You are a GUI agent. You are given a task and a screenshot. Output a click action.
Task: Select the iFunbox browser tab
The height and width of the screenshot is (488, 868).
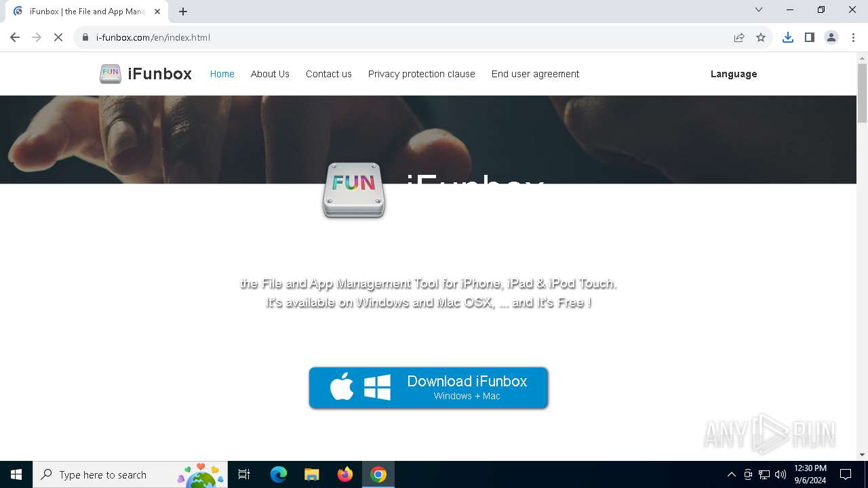tap(88, 12)
